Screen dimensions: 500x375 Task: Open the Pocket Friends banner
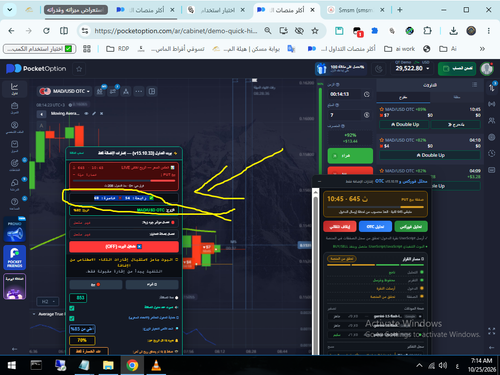15,258
